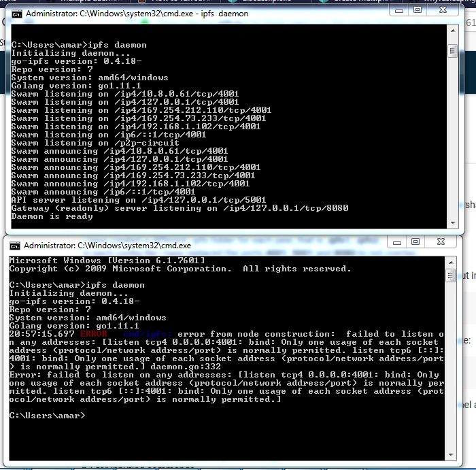
Task: Click the 'Gateway (readonly) server listening' line
Action: pyautogui.click(x=180, y=208)
